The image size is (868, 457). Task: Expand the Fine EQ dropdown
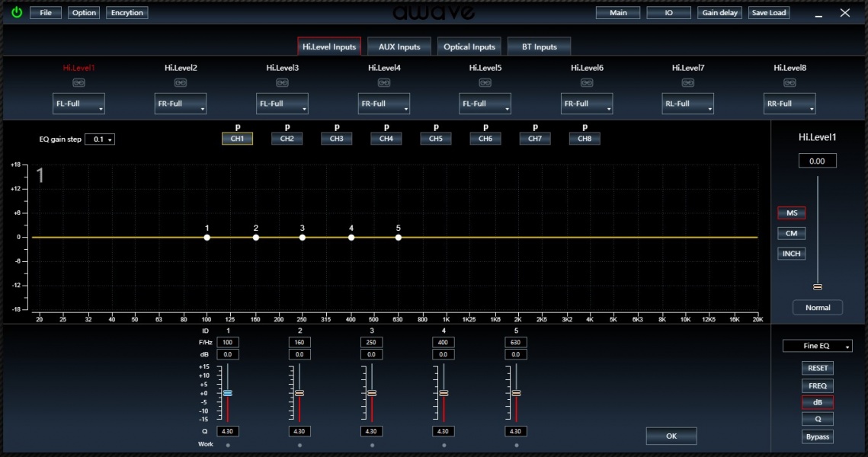tap(818, 346)
